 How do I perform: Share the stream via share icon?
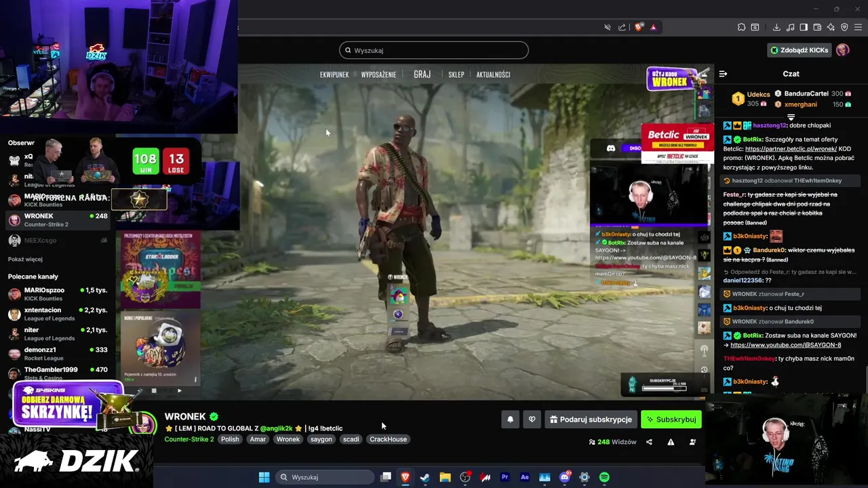pos(649,442)
